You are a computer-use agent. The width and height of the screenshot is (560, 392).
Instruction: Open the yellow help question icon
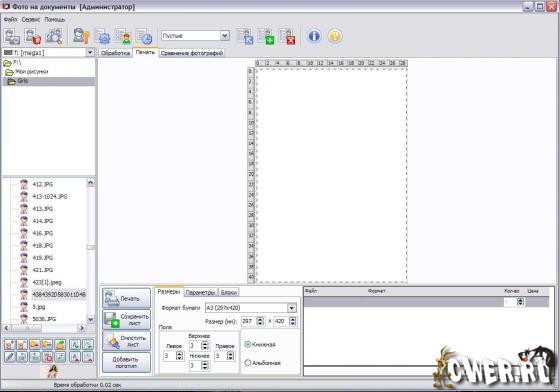[335, 36]
